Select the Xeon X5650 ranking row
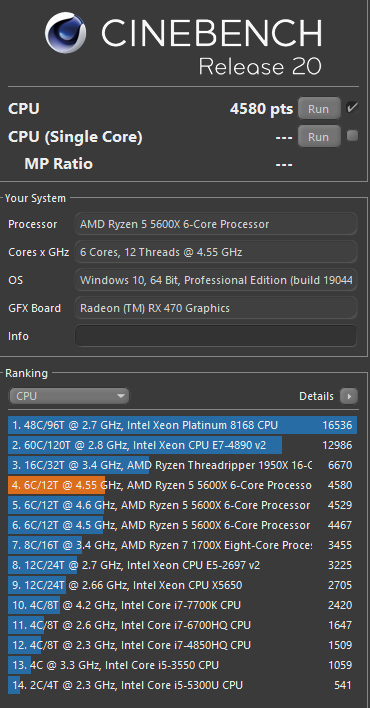This screenshot has width=370, height=708. [x=183, y=585]
